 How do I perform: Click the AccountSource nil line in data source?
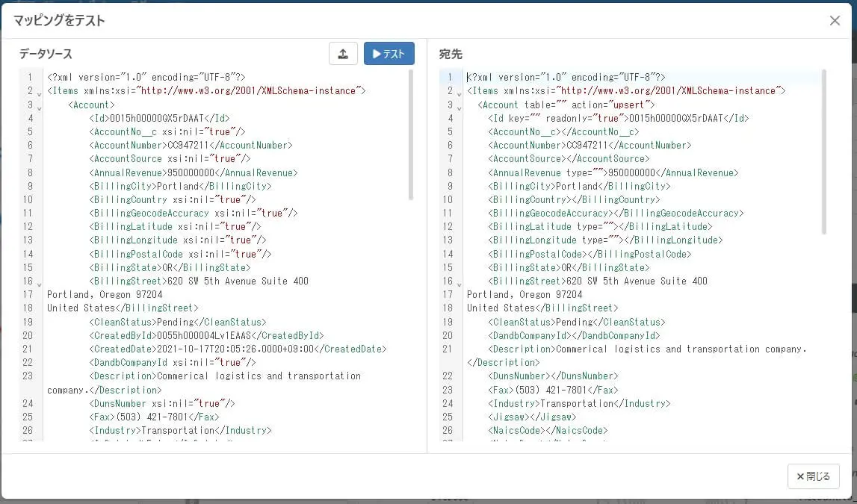point(170,159)
